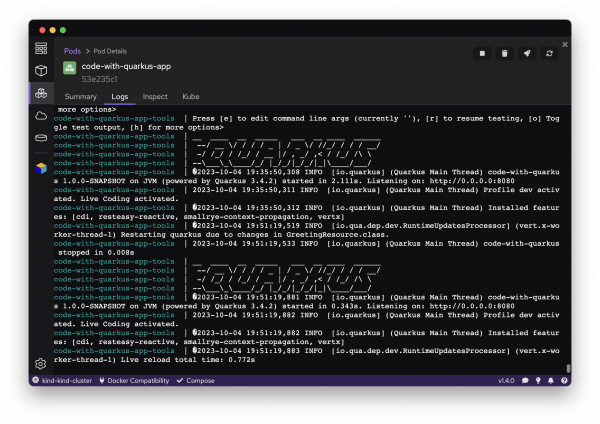Stop the pod with the stop button

click(x=483, y=53)
